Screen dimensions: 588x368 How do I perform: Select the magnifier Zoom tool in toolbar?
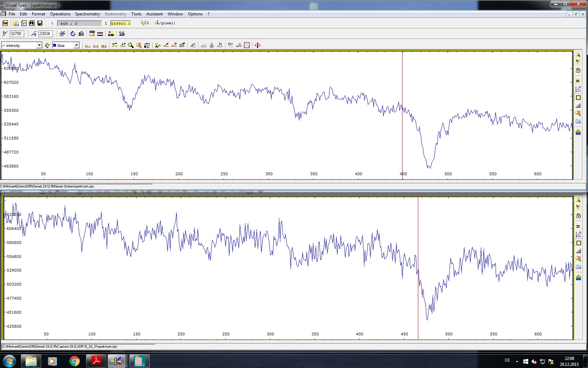131,45
